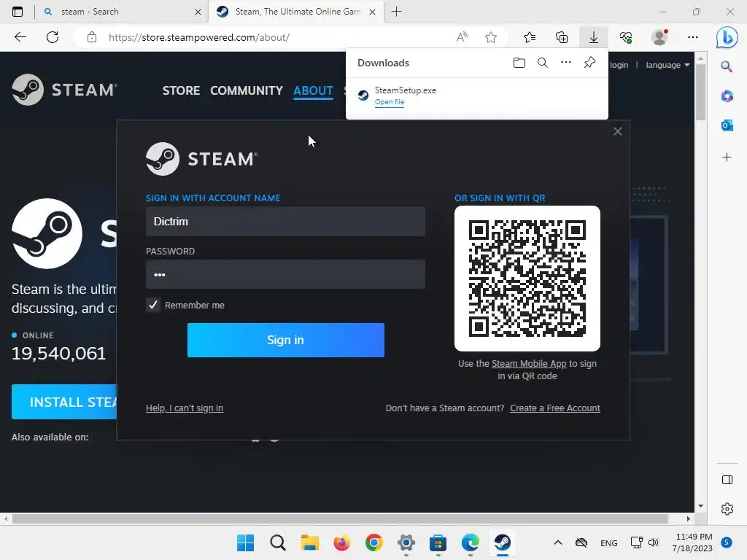This screenshot has height=560, width=747.
Task: Open Microsoft Store from taskbar
Action: tap(438, 542)
